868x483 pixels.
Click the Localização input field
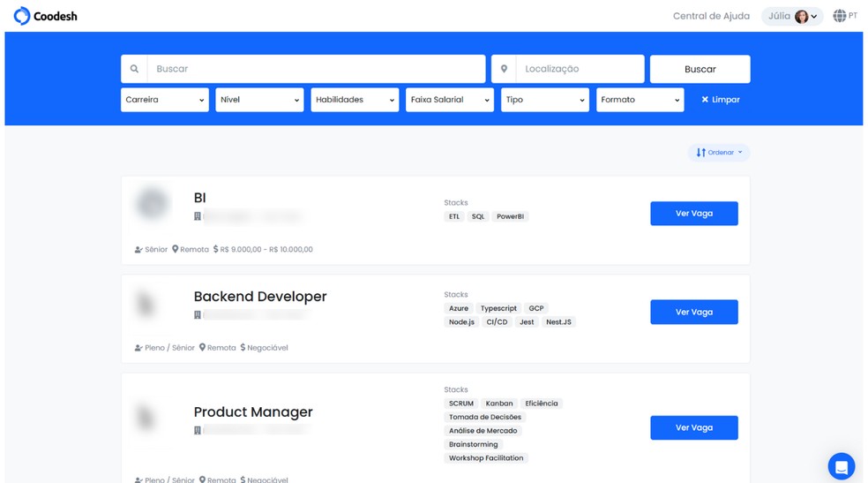pos(580,69)
